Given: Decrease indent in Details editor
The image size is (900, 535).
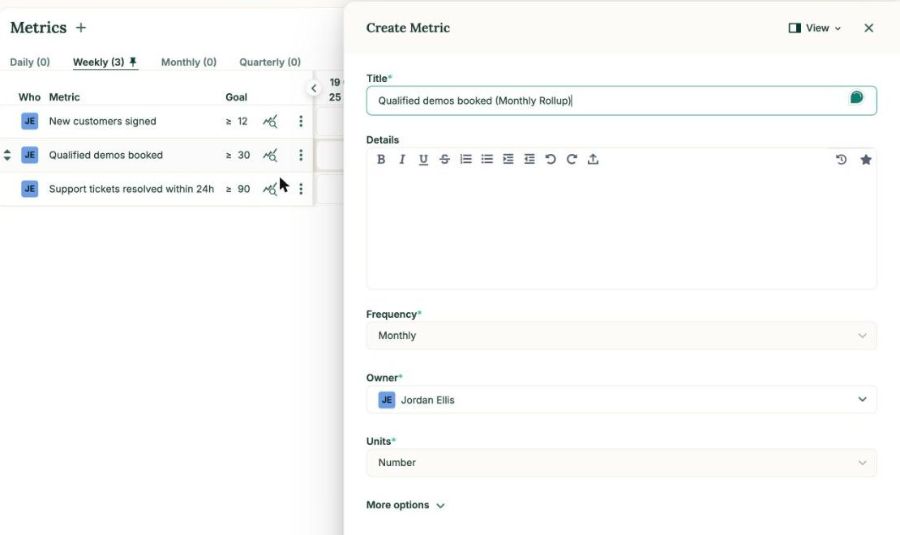Looking at the screenshot, I should pos(529,159).
